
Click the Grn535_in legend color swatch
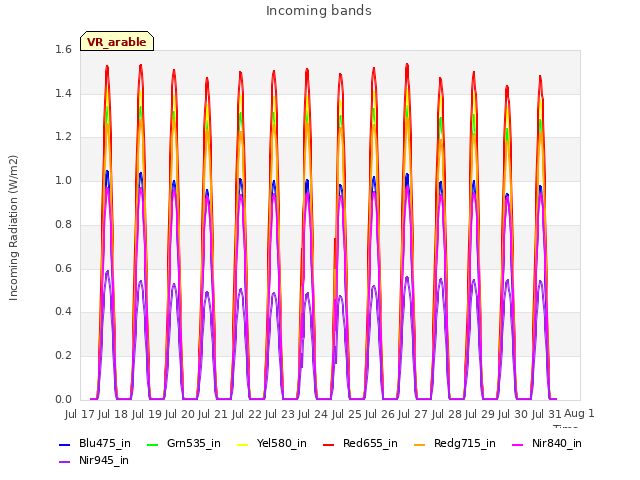pos(152,444)
